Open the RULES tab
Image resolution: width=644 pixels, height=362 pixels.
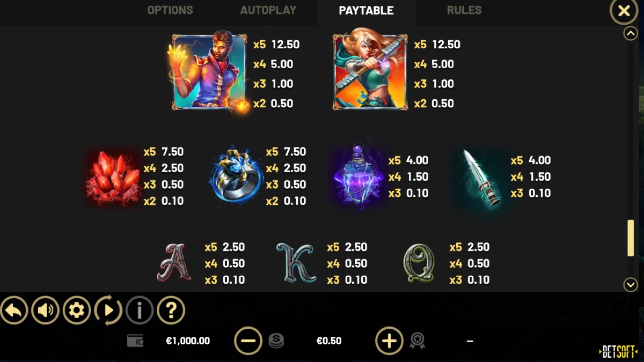tap(464, 10)
